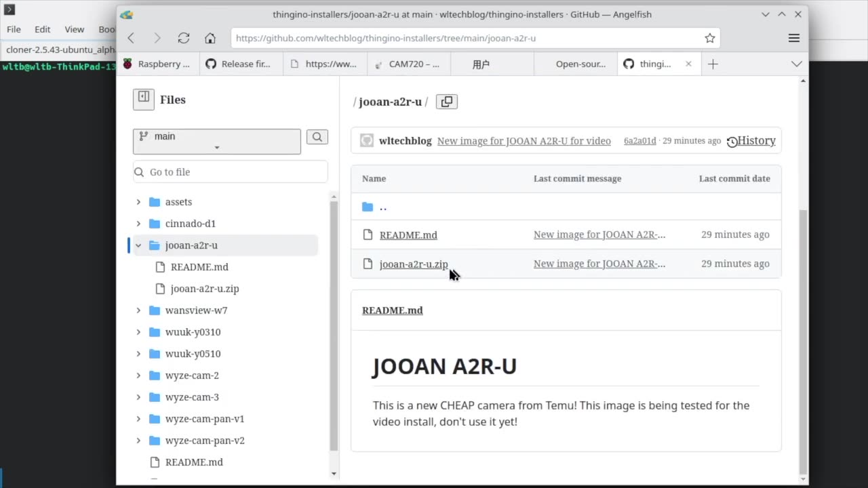This screenshot has height=488, width=868.
Task: Expand the wansview-w7 folder
Action: [138, 310]
